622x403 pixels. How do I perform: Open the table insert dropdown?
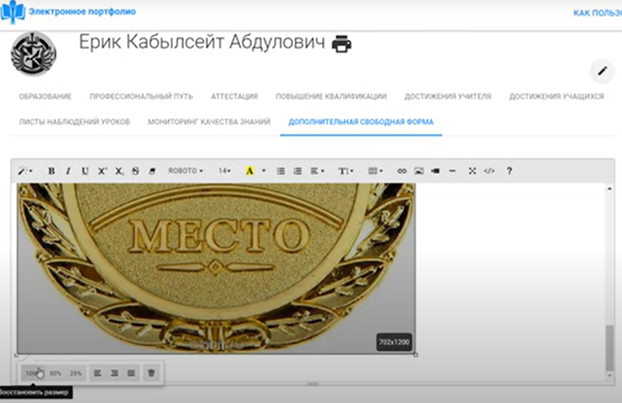[375, 171]
